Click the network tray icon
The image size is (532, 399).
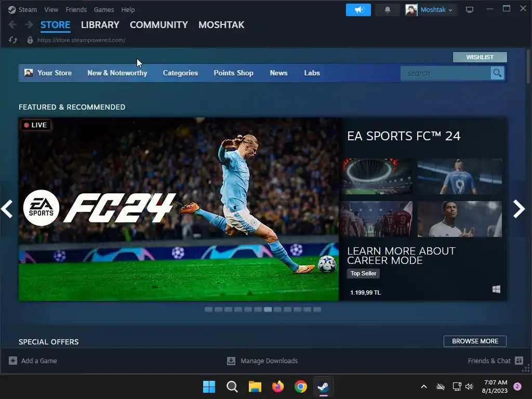(x=457, y=387)
